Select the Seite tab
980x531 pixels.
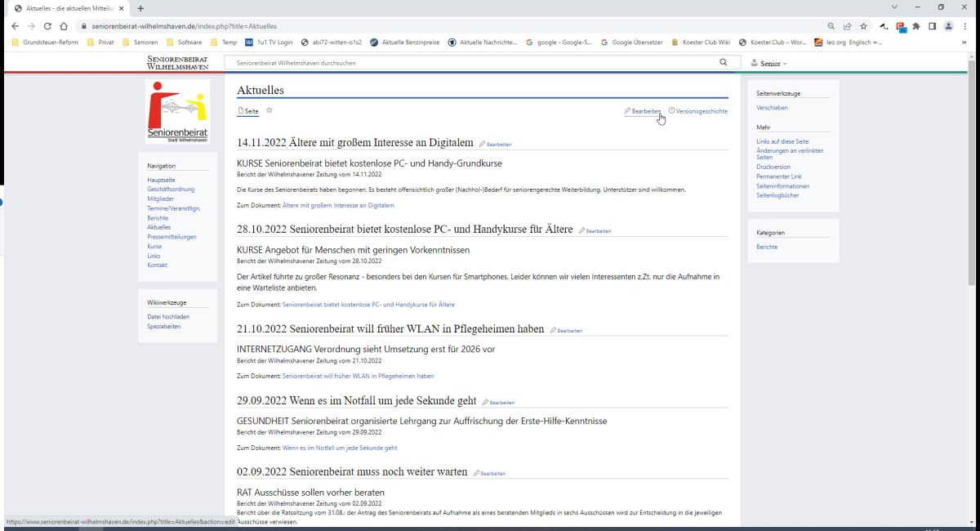248,111
